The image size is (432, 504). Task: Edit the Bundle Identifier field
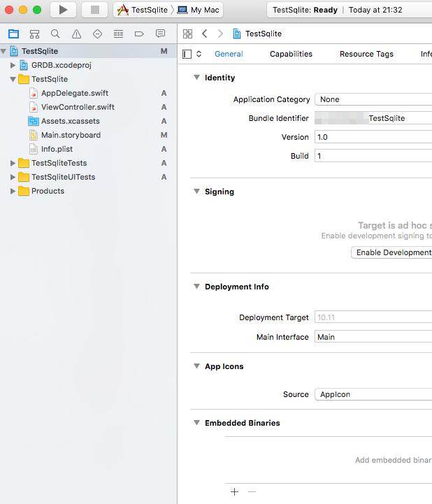pyautogui.click(x=373, y=118)
